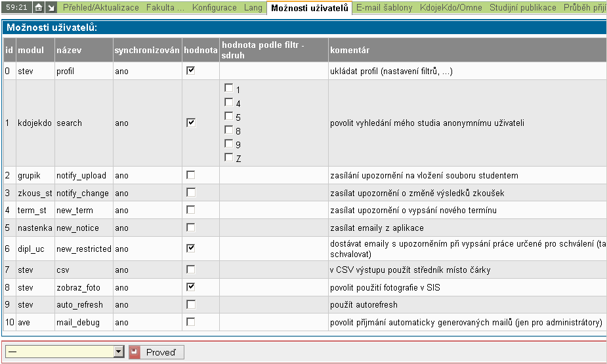607x364 pixels.
Task: Switch to the Konfigurace tab
Action: pos(214,8)
